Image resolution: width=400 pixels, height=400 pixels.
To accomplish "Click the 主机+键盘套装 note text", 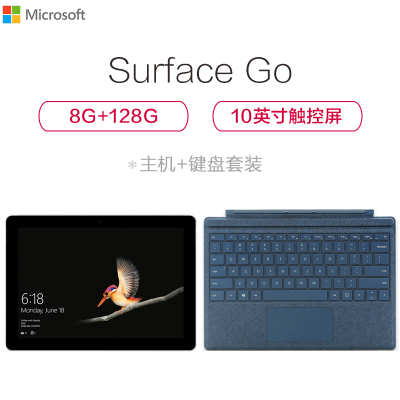I will coord(201,164).
